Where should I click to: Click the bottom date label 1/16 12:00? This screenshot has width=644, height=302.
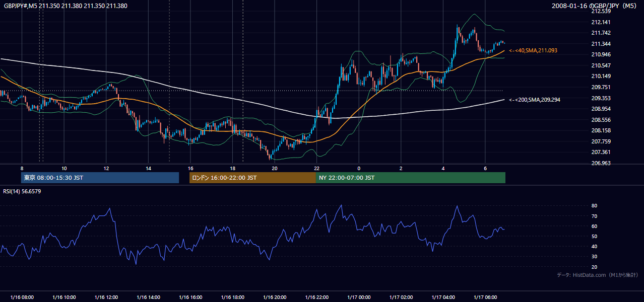106,297
